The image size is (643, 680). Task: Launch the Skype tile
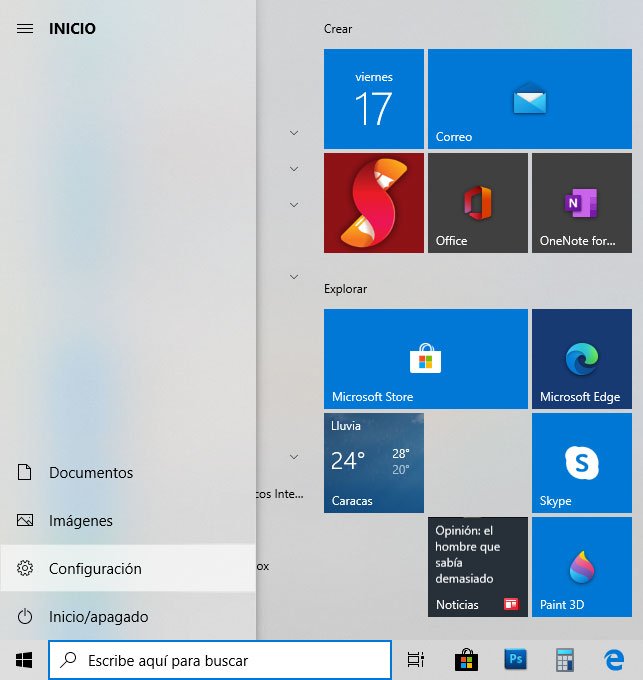tap(582, 463)
